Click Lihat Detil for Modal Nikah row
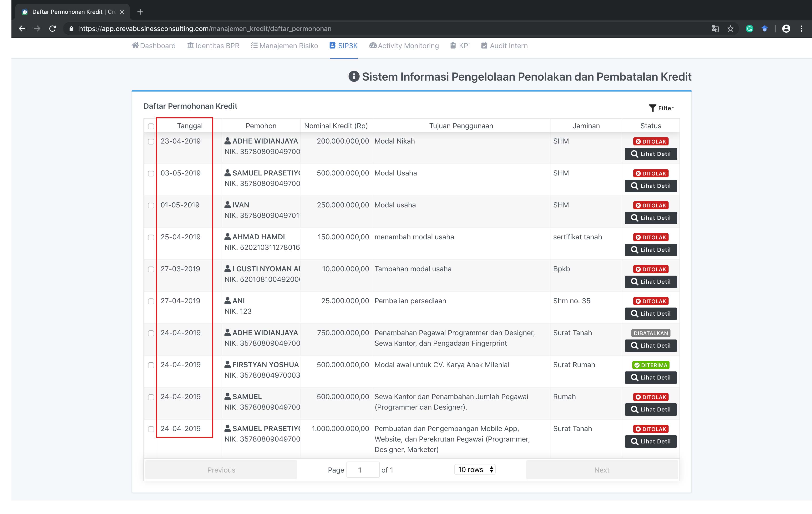Image resolution: width=812 pixels, height=514 pixels. (650, 154)
